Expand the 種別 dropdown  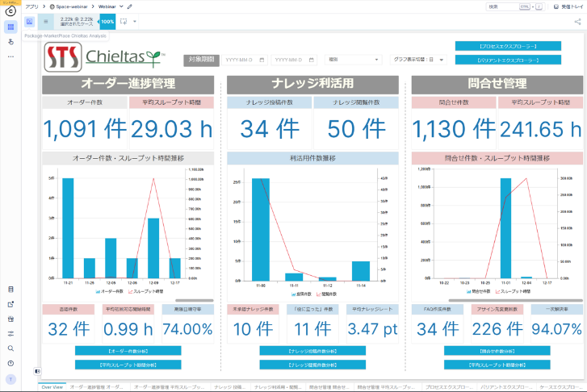click(x=353, y=60)
